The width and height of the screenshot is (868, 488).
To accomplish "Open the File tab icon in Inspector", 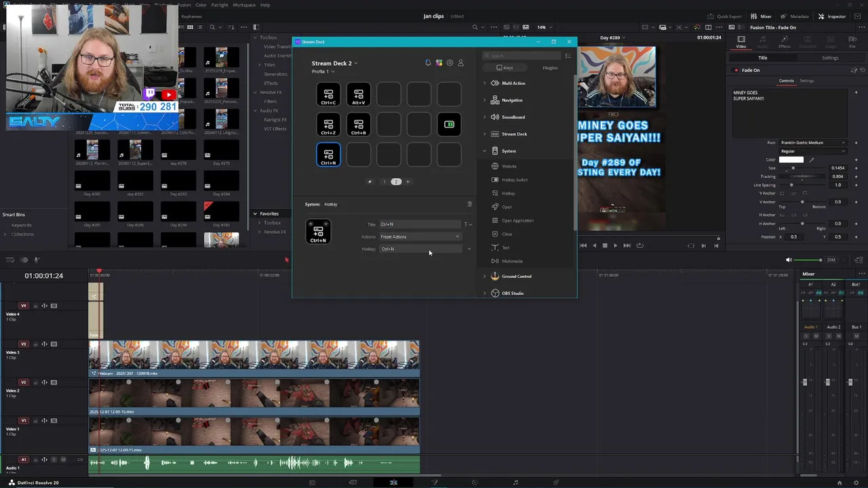I will [852, 42].
